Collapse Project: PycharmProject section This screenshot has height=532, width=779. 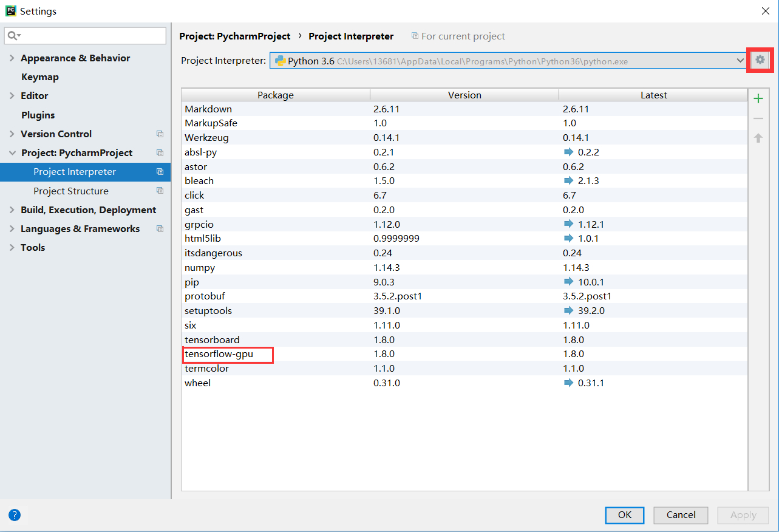pos(12,152)
